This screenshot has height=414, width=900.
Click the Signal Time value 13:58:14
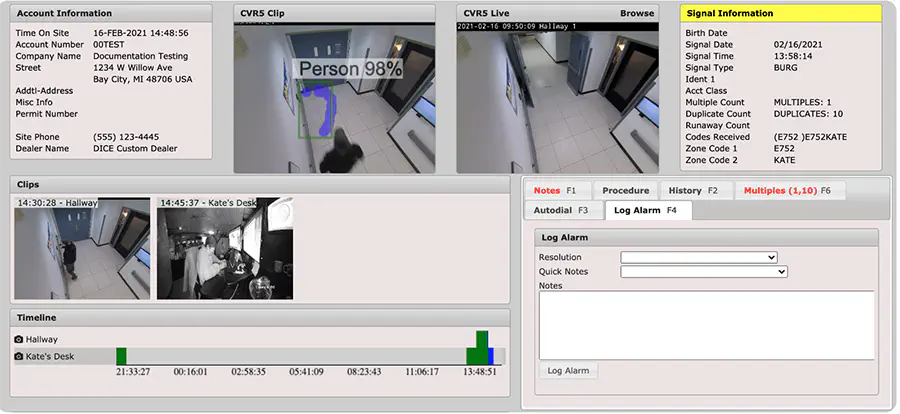[x=794, y=56]
